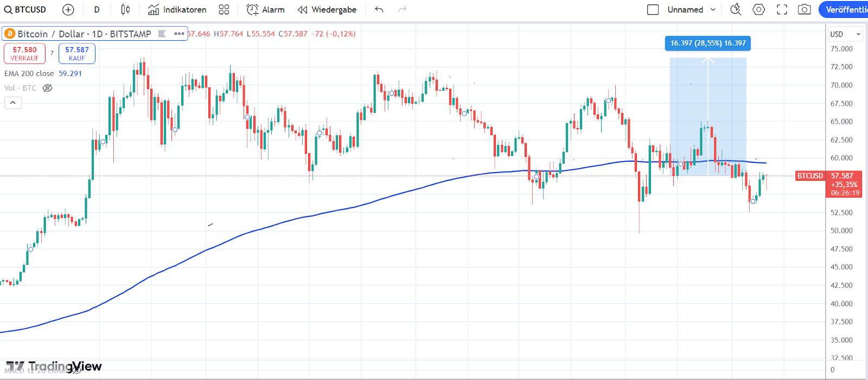Open symbol legend more options dots
Viewport: 868px width, 380px height.
tap(179, 34)
